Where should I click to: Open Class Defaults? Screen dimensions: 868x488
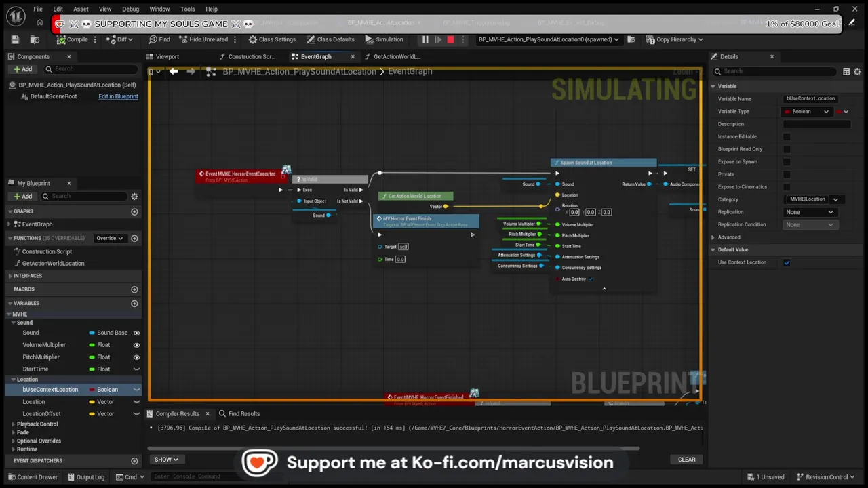330,39
